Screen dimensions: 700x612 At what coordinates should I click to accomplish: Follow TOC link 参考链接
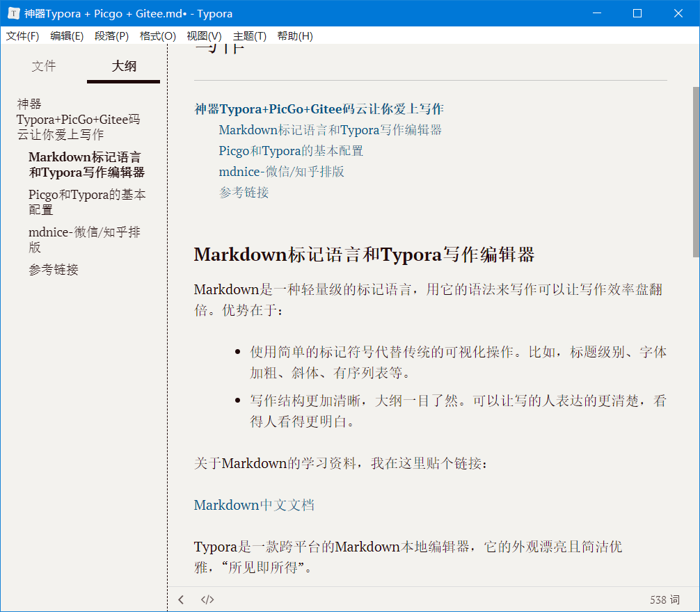coord(244,193)
